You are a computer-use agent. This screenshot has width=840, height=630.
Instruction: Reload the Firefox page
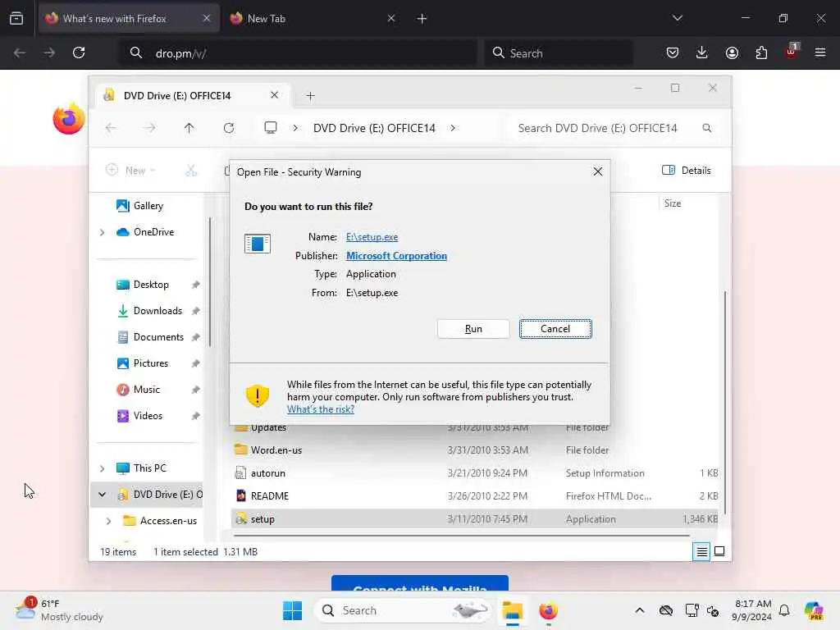pos(79,52)
